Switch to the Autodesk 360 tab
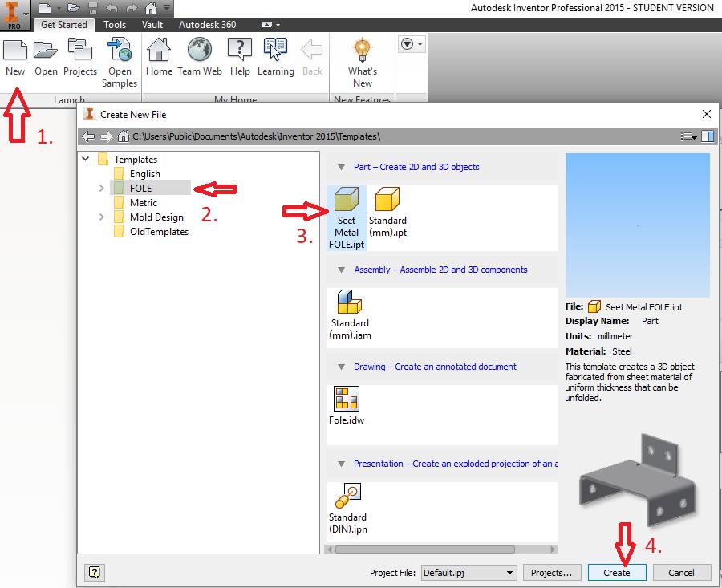722x588 pixels. pyautogui.click(x=207, y=25)
